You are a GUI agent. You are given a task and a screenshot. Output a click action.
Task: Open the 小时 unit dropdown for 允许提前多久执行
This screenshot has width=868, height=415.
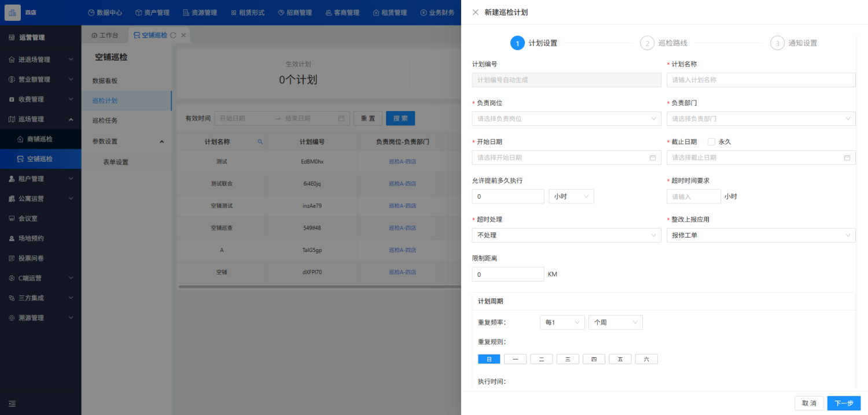tap(571, 197)
